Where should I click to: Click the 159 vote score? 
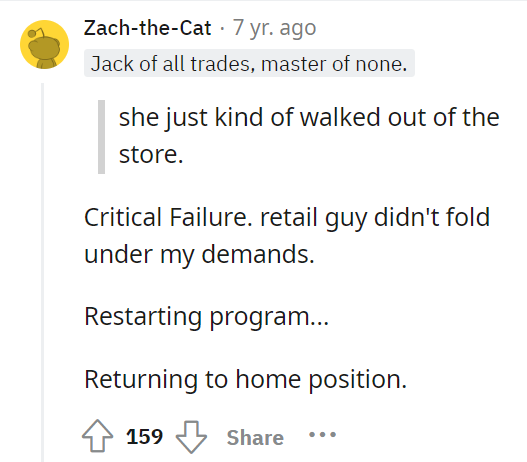145,436
